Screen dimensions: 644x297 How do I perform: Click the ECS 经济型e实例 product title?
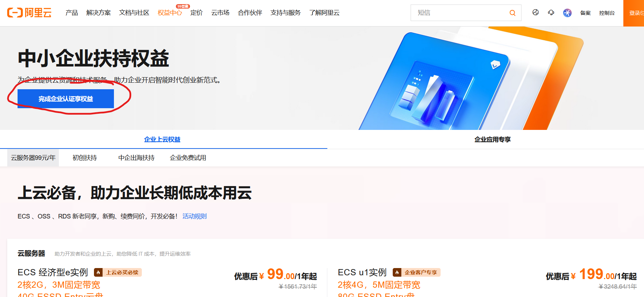53,273
